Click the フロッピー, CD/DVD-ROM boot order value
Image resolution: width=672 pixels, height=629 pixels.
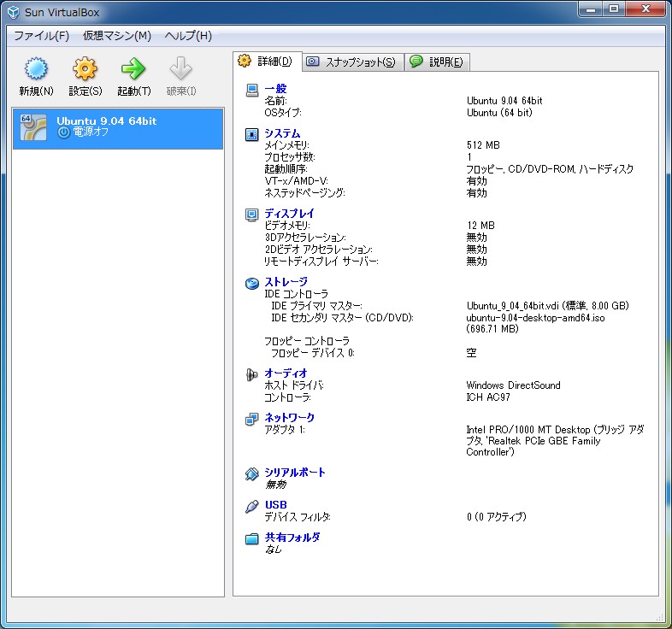(x=550, y=169)
